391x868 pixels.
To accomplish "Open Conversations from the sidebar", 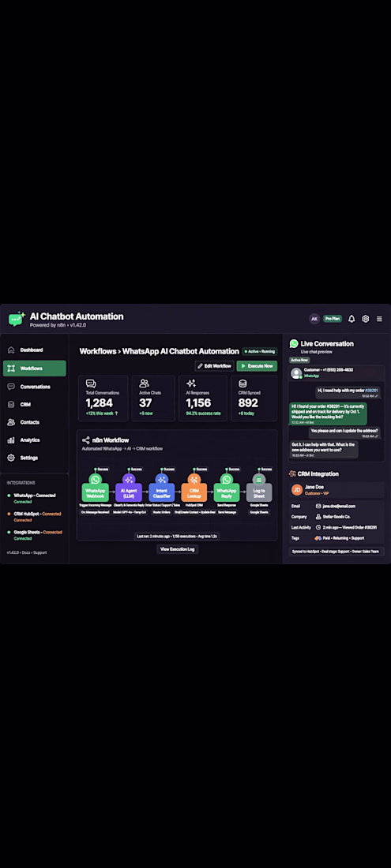I will point(34,387).
